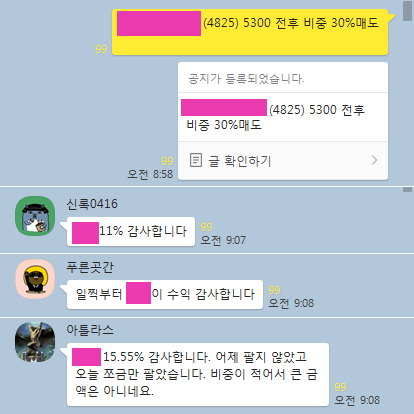
Task: Open 글 확인하기 link
Action: coord(239,161)
